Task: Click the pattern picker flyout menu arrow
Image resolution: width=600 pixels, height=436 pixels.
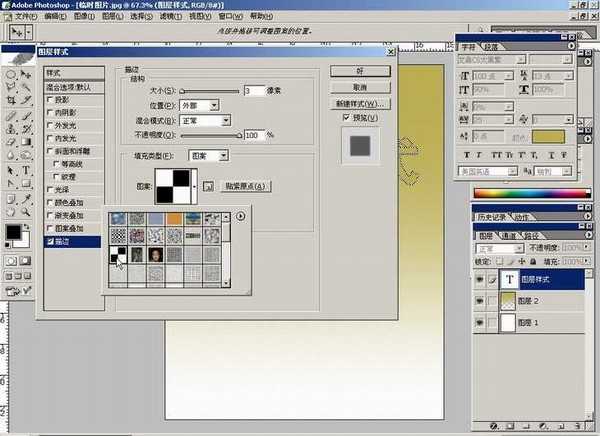Action: [x=239, y=217]
